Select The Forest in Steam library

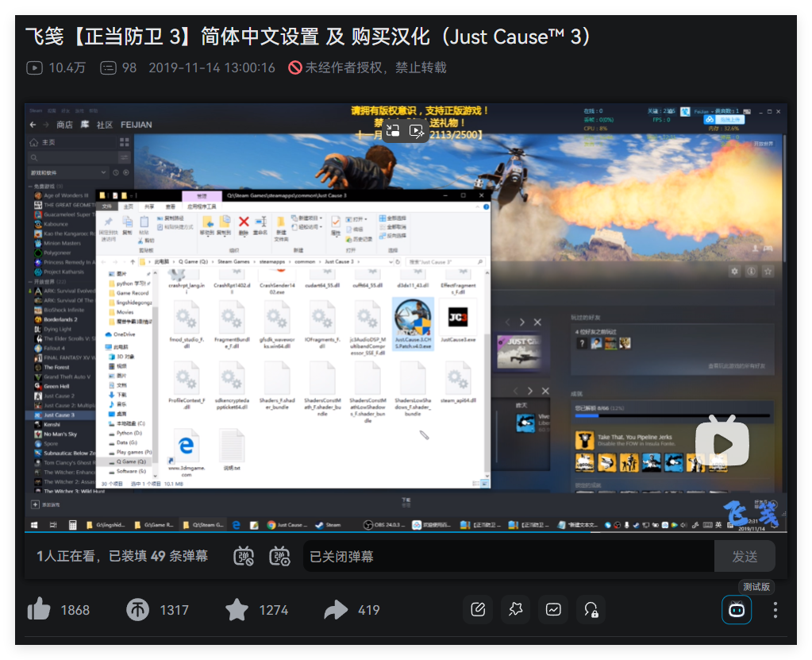pos(56,367)
